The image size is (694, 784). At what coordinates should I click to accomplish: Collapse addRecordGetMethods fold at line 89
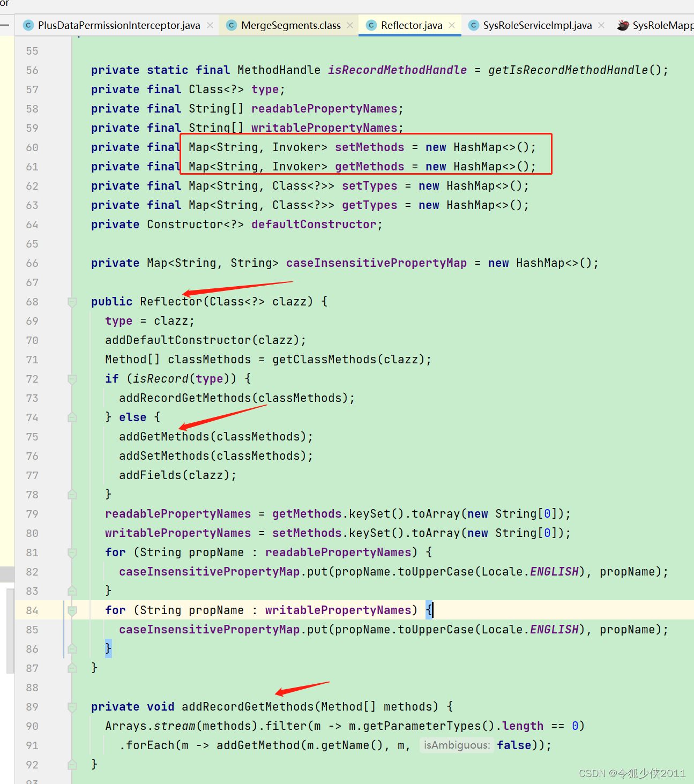point(72,707)
